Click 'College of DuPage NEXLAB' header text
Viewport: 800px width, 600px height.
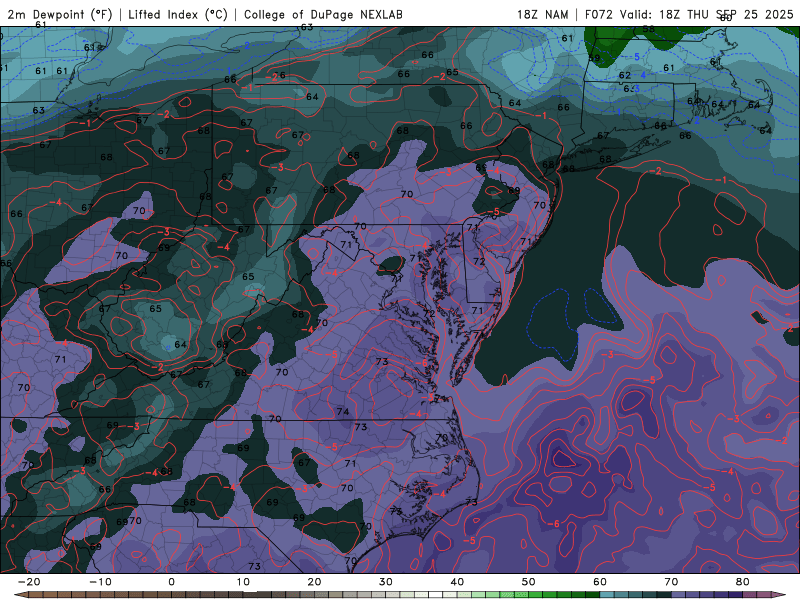click(323, 14)
